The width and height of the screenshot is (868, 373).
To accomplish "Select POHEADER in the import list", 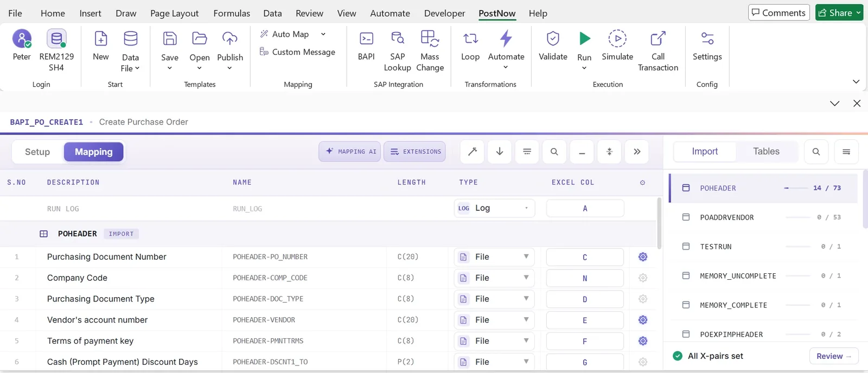I will [x=764, y=188].
